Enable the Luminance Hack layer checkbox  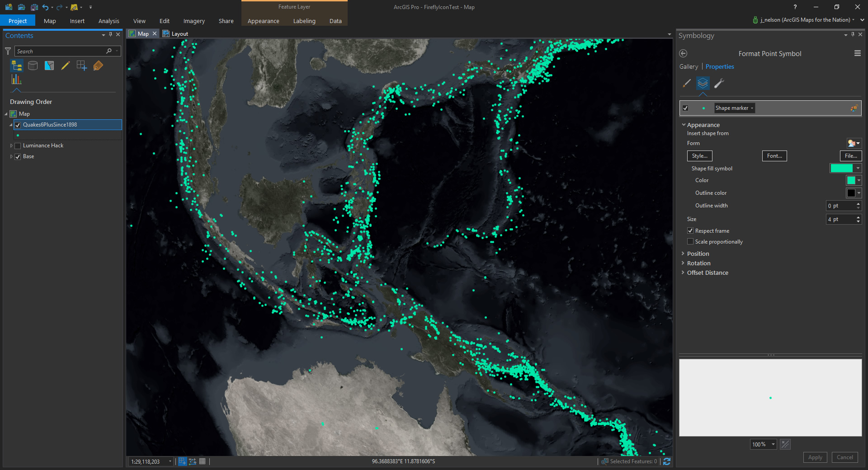[x=18, y=146]
